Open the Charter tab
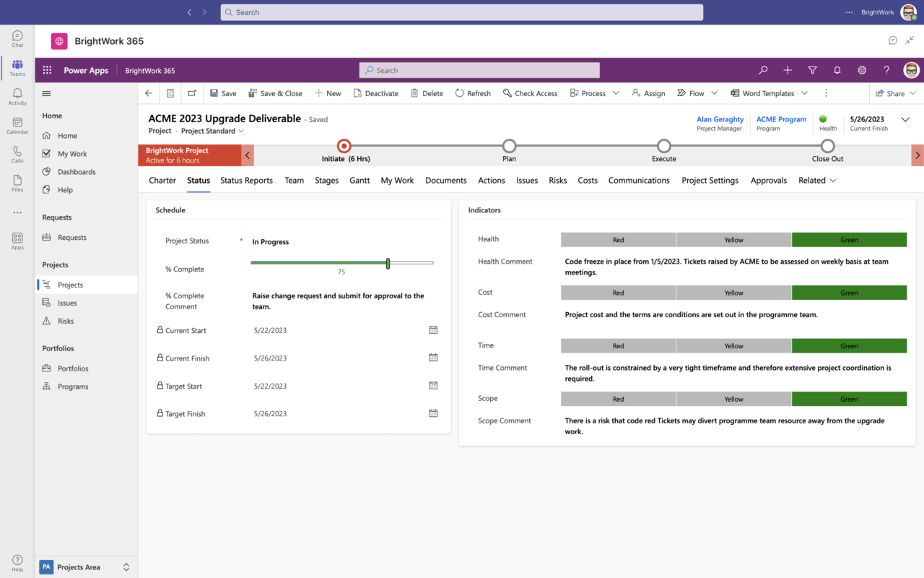 [162, 180]
